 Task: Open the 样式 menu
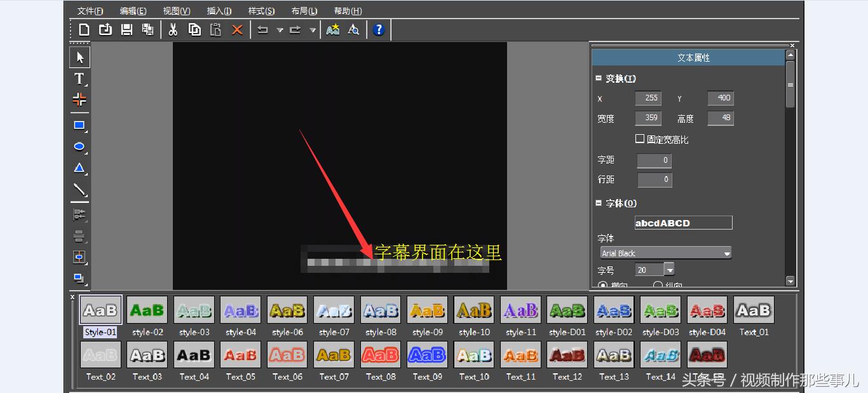tap(261, 10)
